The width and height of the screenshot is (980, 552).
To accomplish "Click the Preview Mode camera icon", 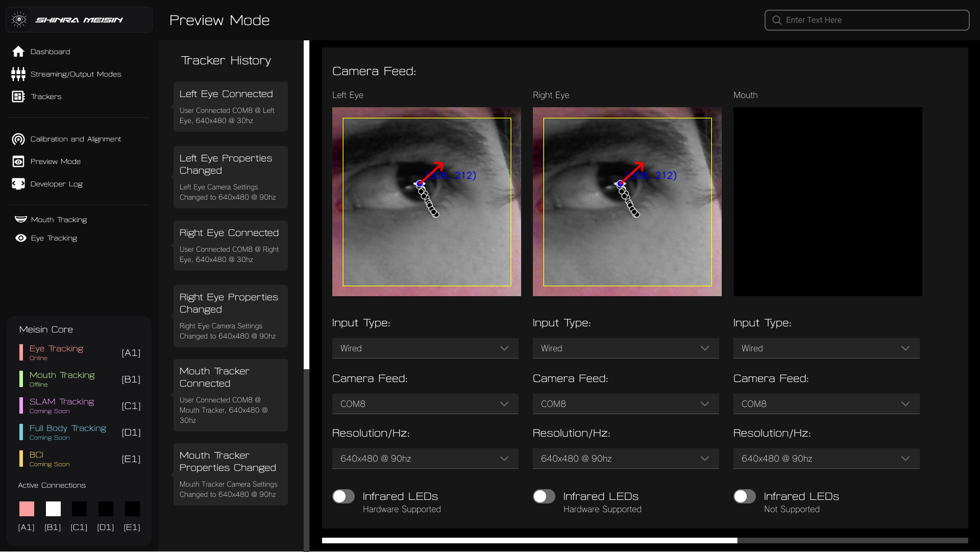I will [18, 161].
